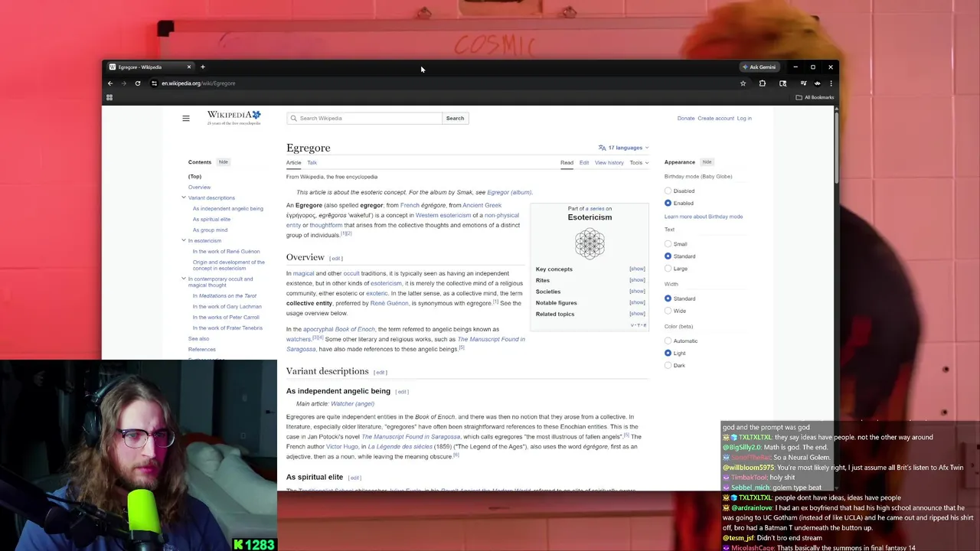Viewport: 980px width, 551px height.
Task: Jump to In the work of René Guénon
Action: click(226, 252)
